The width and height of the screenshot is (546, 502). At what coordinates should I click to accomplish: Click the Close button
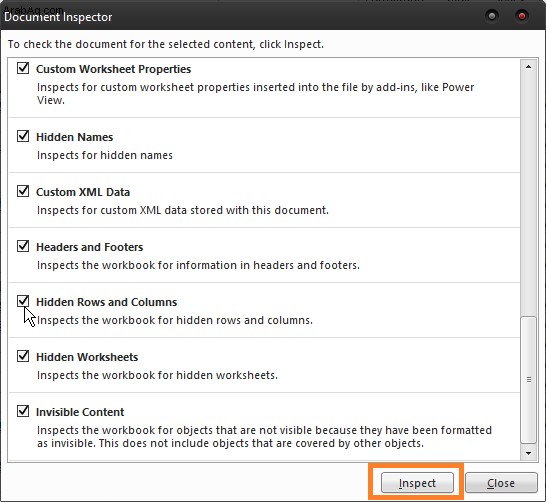click(x=501, y=483)
